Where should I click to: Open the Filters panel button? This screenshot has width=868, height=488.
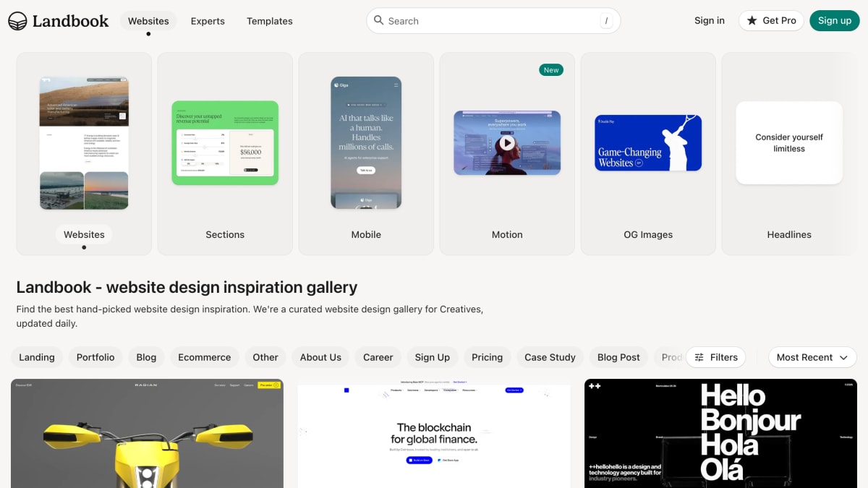tap(716, 357)
